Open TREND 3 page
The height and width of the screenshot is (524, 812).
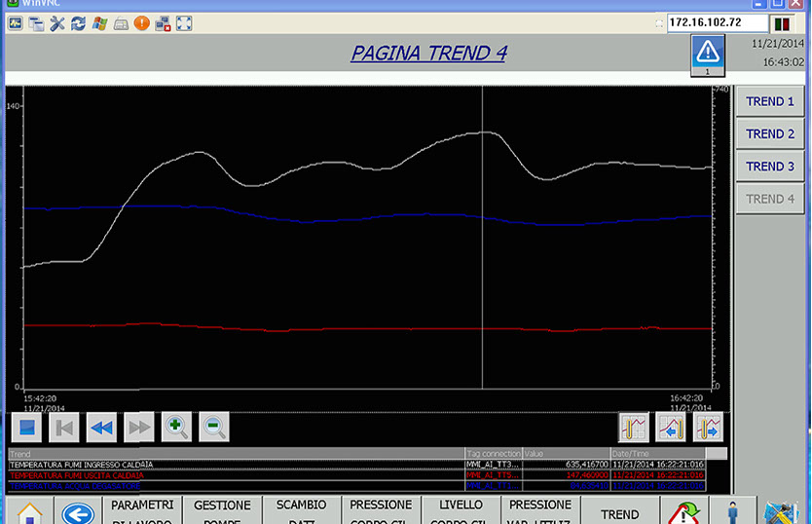(770, 167)
